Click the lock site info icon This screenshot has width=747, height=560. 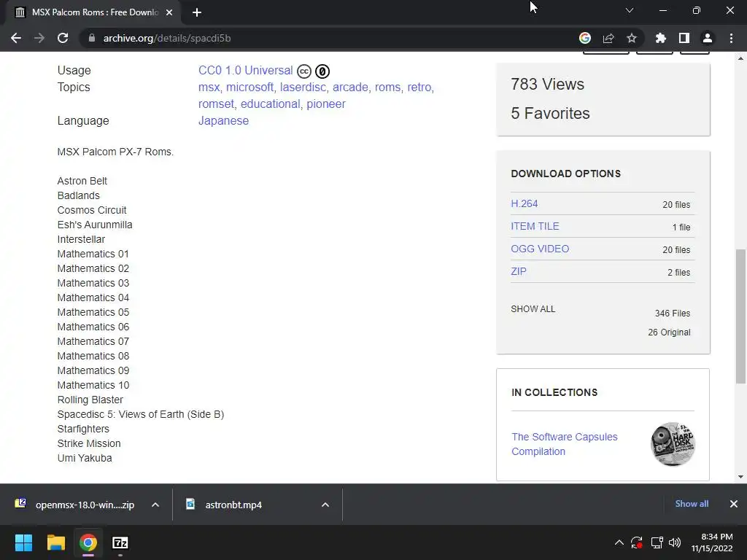pos(91,38)
